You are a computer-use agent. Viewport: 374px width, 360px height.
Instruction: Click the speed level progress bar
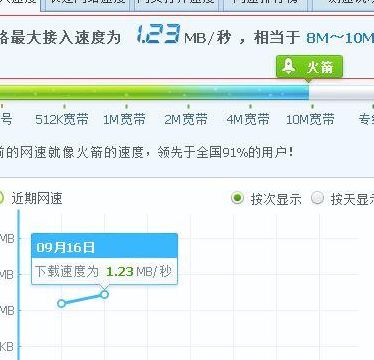click(187, 92)
